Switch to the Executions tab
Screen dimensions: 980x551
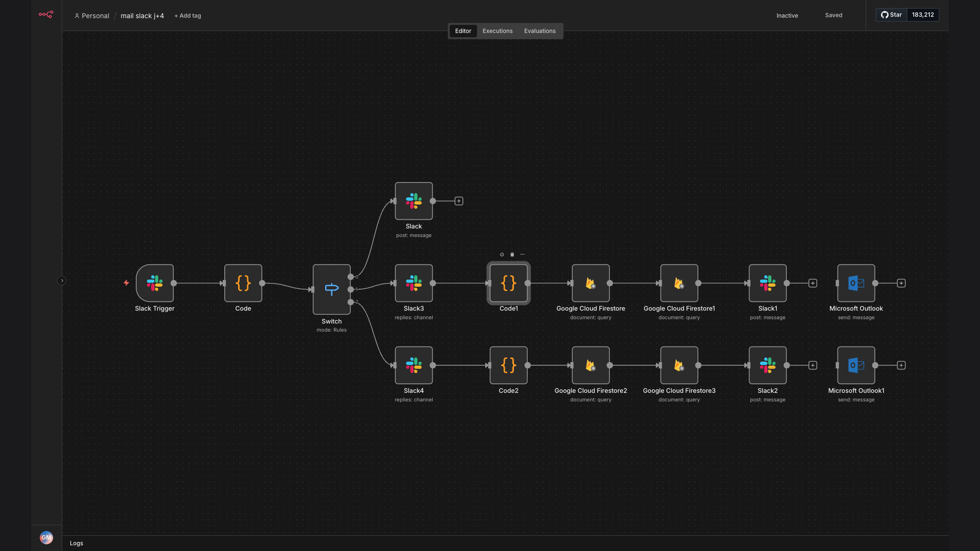click(498, 31)
